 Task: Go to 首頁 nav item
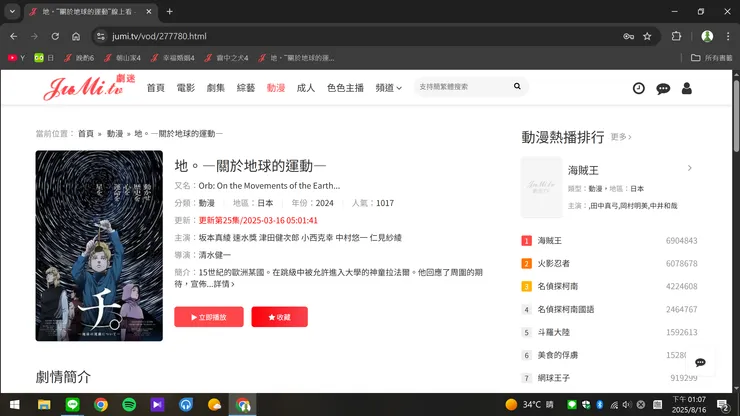(155, 88)
